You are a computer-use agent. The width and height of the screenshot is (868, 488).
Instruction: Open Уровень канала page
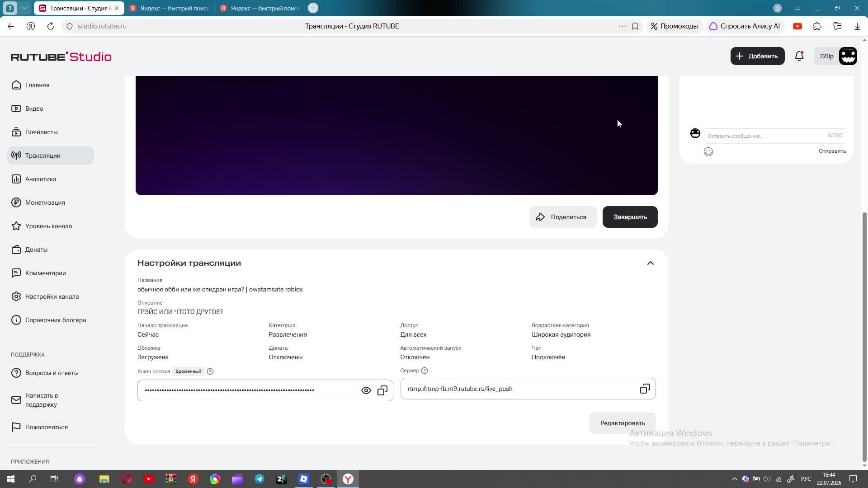click(x=51, y=226)
